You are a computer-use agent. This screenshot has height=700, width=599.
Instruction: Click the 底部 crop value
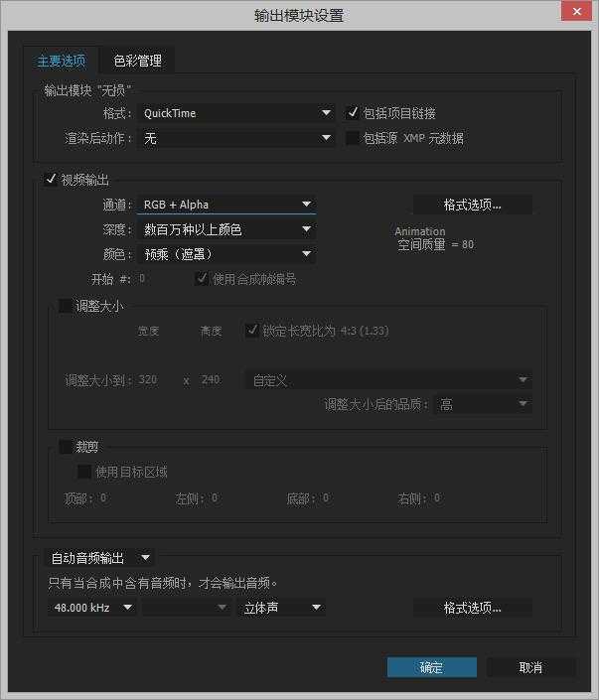pyautogui.click(x=326, y=497)
